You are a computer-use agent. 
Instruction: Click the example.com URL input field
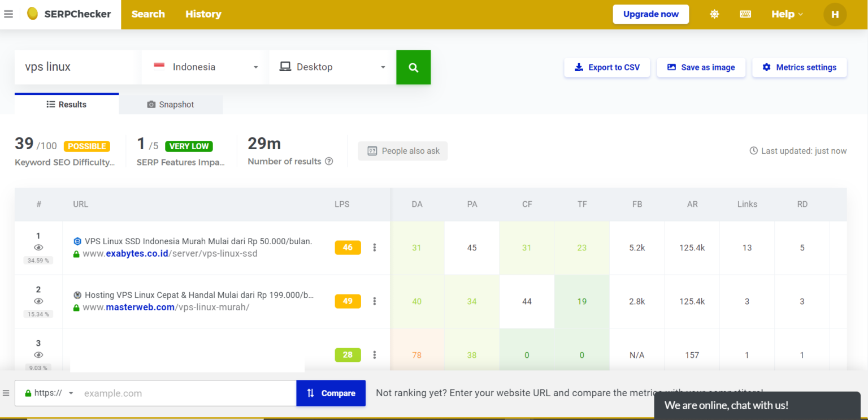click(187, 393)
